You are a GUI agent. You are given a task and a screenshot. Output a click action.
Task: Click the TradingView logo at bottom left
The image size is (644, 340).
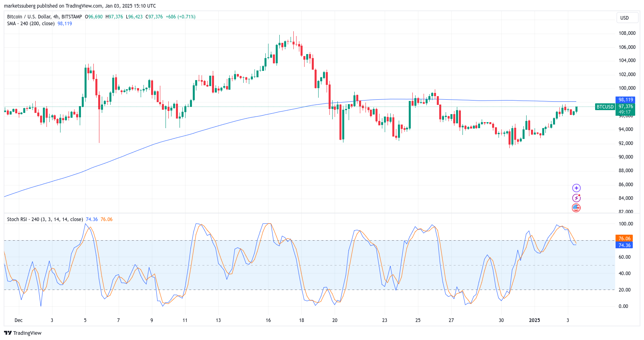point(23,333)
